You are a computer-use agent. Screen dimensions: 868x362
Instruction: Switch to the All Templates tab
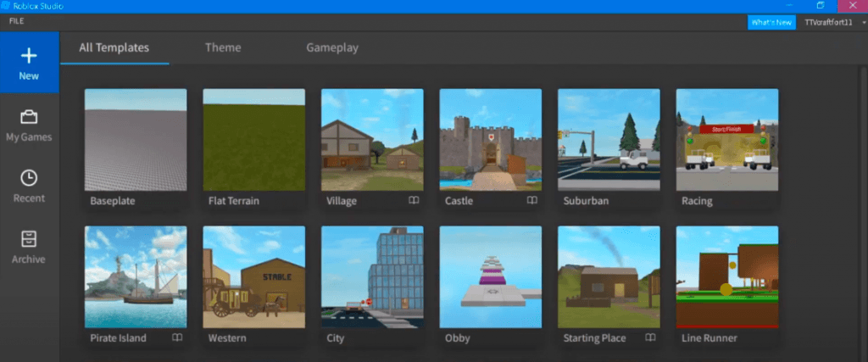[x=114, y=47]
